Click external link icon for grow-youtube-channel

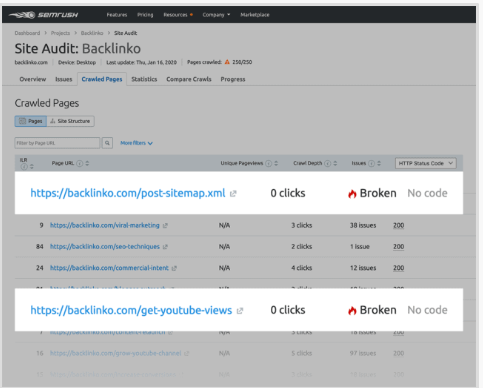(186, 354)
